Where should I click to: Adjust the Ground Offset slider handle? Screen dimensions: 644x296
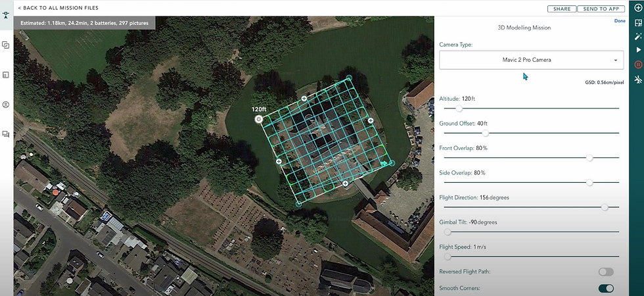click(x=486, y=133)
